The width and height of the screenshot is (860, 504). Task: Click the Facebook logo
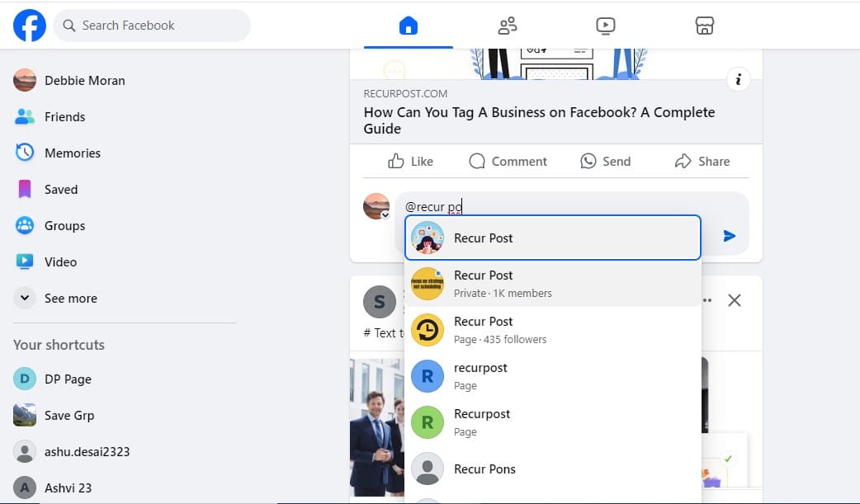click(30, 26)
